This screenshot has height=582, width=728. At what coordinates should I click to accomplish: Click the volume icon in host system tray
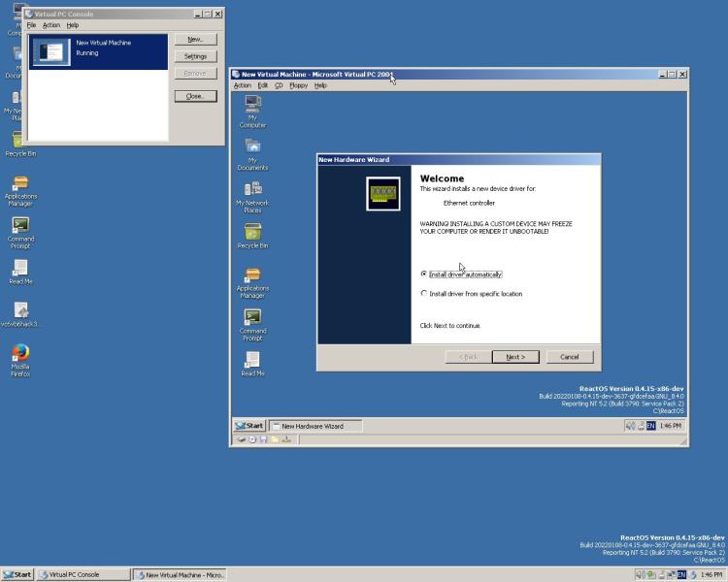pos(641,574)
